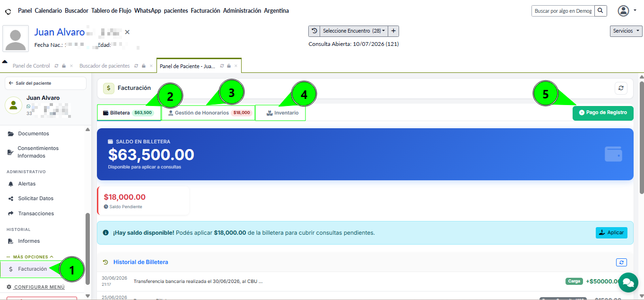
Task: Close the Buscador de pacientes tab
Action: click(151, 66)
